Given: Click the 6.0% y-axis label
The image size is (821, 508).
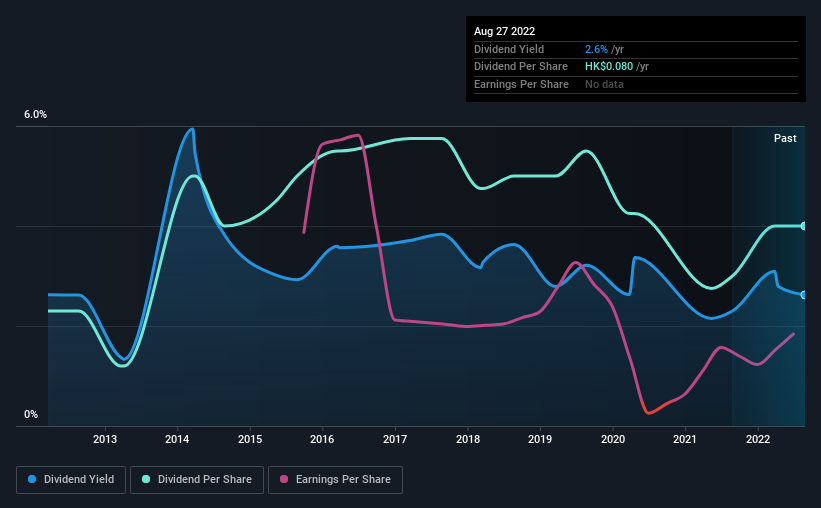Looking at the screenshot, I should [x=35, y=114].
